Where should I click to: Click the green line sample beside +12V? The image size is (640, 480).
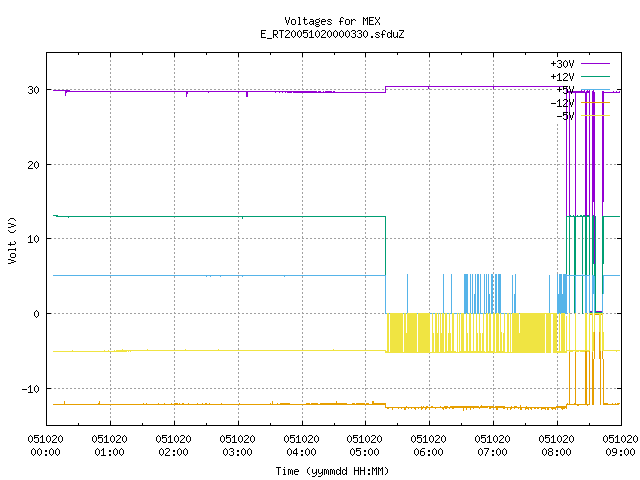click(x=595, y=76)
